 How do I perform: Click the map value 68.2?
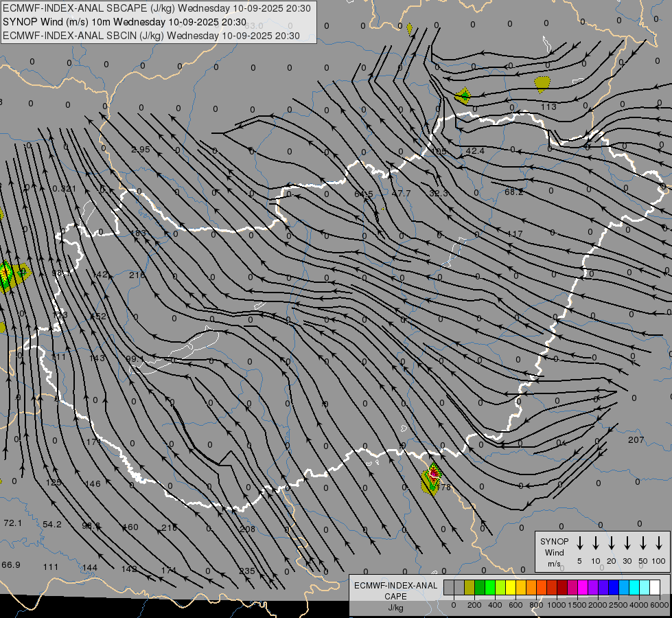(x=514, y=192)
